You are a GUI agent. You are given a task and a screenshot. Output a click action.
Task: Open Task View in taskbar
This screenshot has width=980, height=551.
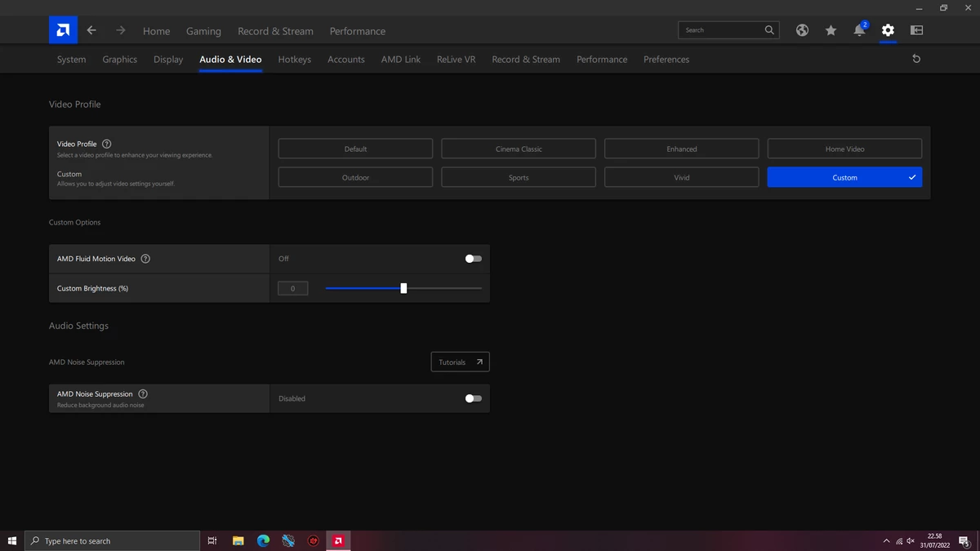[x=212, y=540]
